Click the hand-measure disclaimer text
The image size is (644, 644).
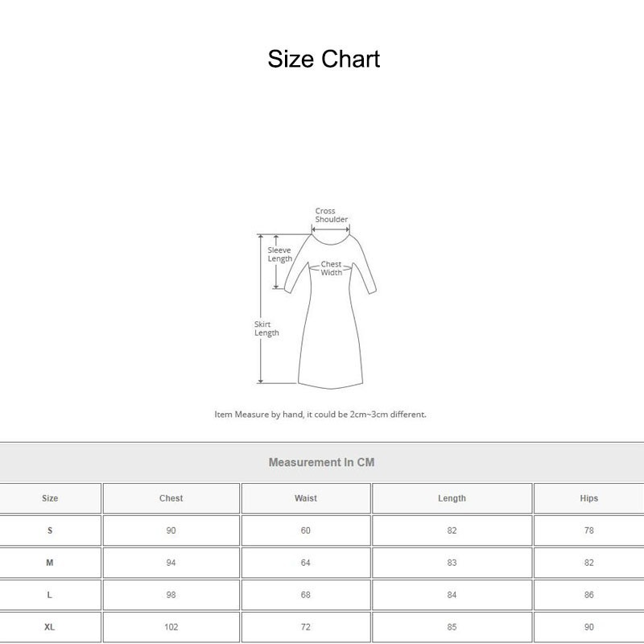322,411
